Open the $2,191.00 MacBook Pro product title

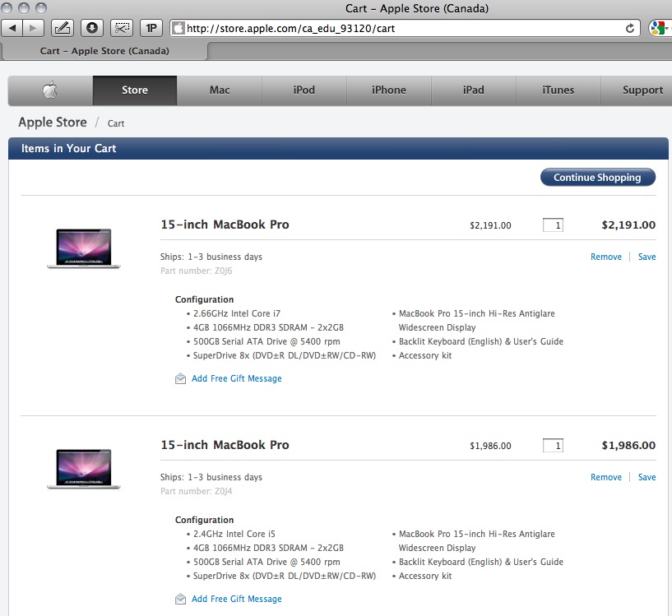pyautogui.click(x=225, y=225)
